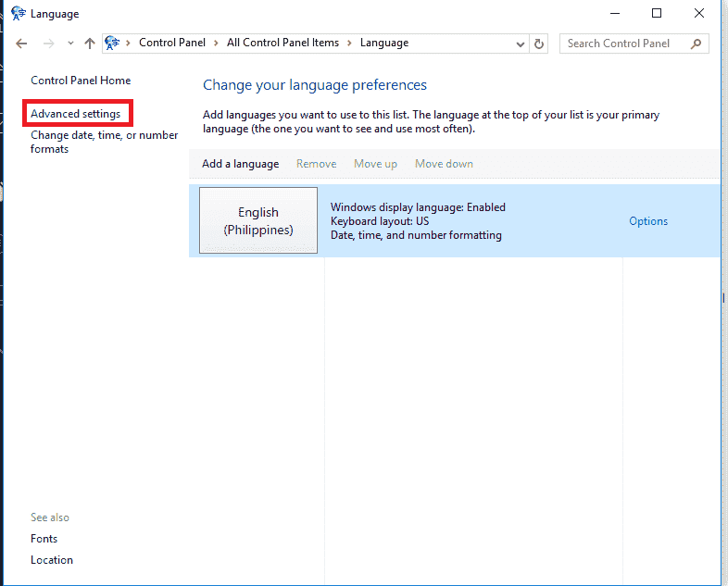This screenshot has width=728, height=586.
Task: Click Move up in language toolbar
Action: point(375,164)
